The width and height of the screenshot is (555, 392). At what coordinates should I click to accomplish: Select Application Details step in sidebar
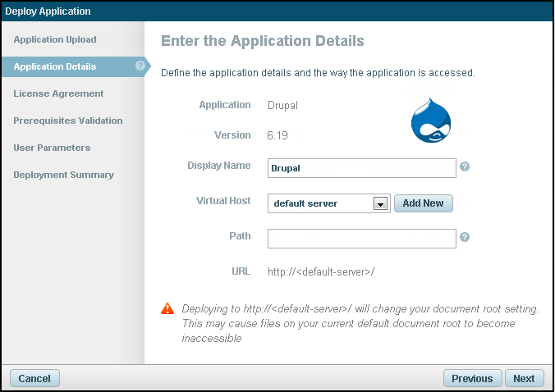(55, 66)
